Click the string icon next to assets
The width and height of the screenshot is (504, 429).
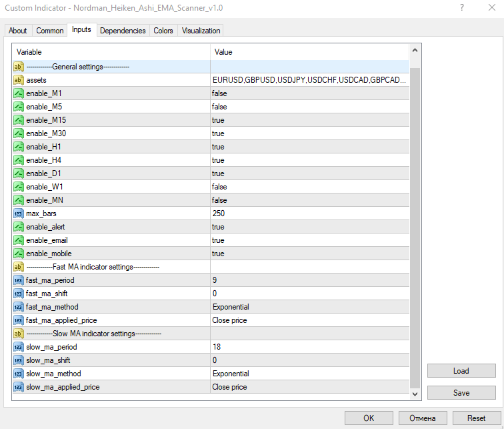[18, 80]
